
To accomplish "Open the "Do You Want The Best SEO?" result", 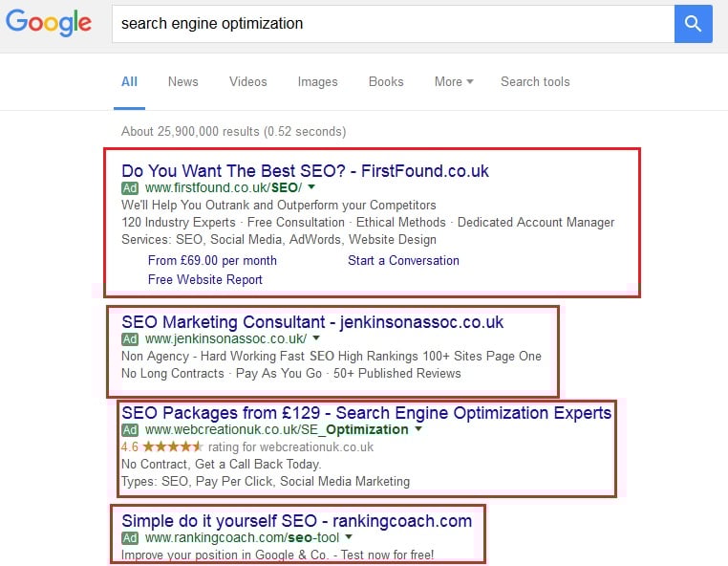I will (x=305, y=171).
